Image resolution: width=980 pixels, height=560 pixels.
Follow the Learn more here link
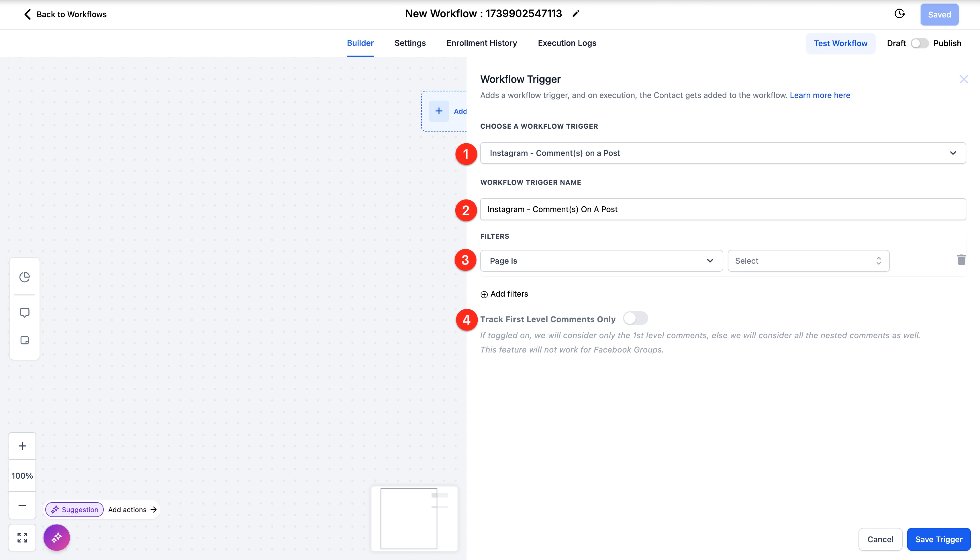point(820,95)
